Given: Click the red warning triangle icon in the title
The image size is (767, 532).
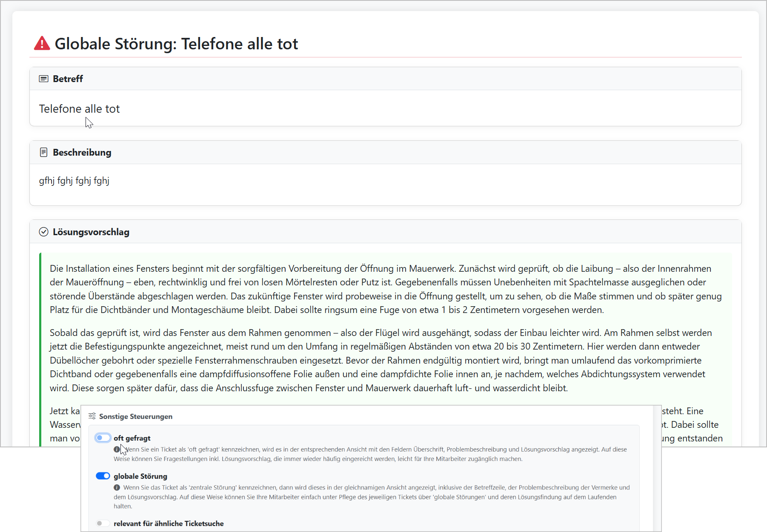Looking at the screenshot, I should click(x=41, y=43).
